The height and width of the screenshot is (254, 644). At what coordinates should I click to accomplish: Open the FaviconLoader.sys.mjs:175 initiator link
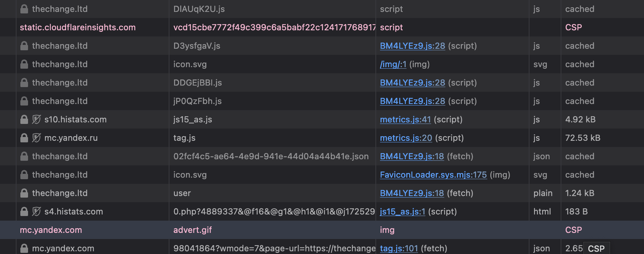coord(433,175)
